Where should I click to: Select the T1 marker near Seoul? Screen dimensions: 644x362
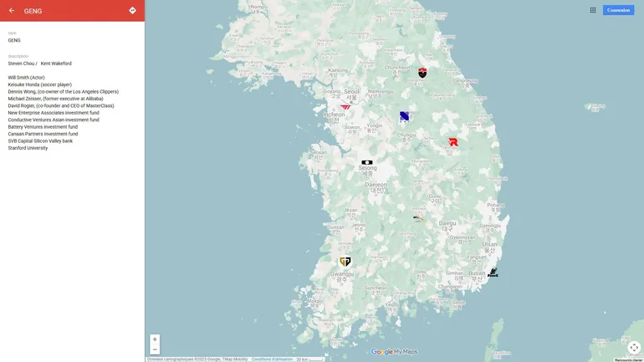(345, 107)
